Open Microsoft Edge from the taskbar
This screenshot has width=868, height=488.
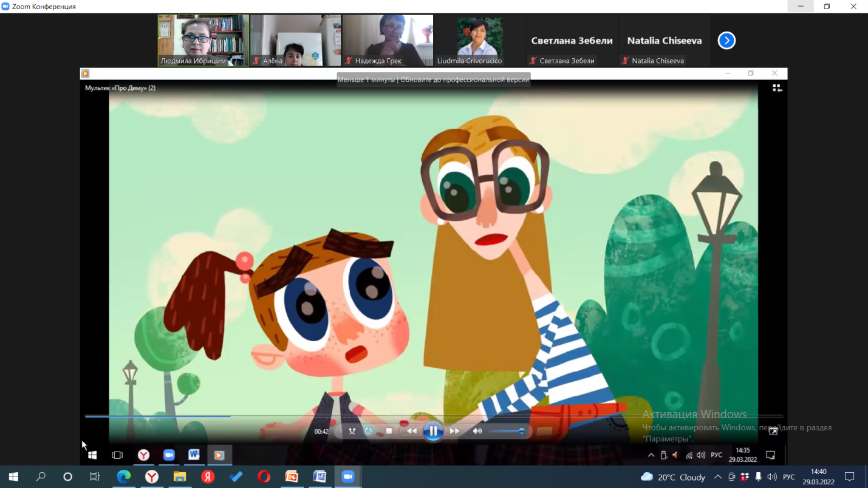(124, 477)
